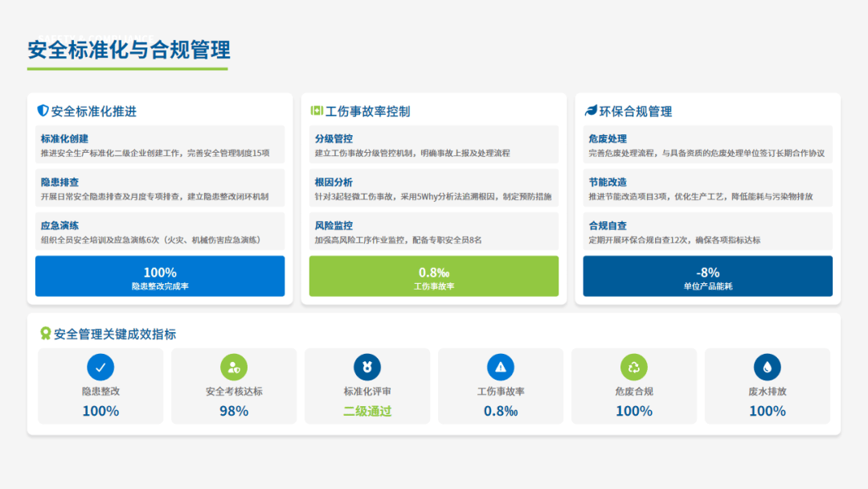Click the green 0.8‰ 工伤事故率 banner
Screen dimensions: 868x489
point(434,277)
